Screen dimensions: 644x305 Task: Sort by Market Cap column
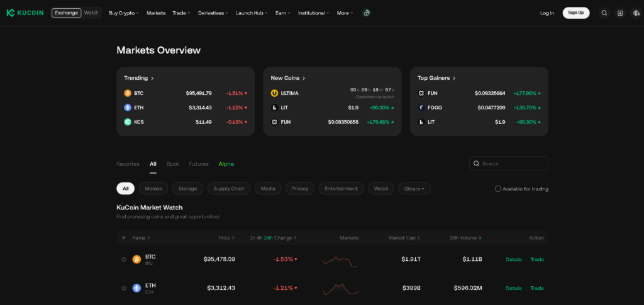pos(404,238)
